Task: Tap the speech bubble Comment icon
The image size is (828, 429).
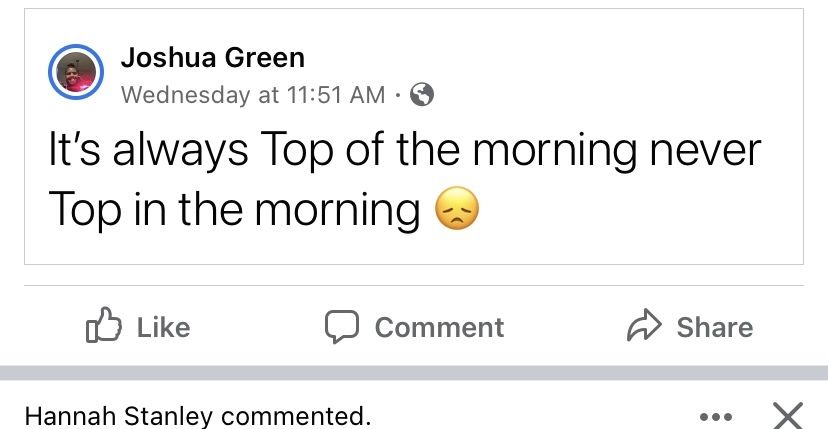Action: point(342,327)
